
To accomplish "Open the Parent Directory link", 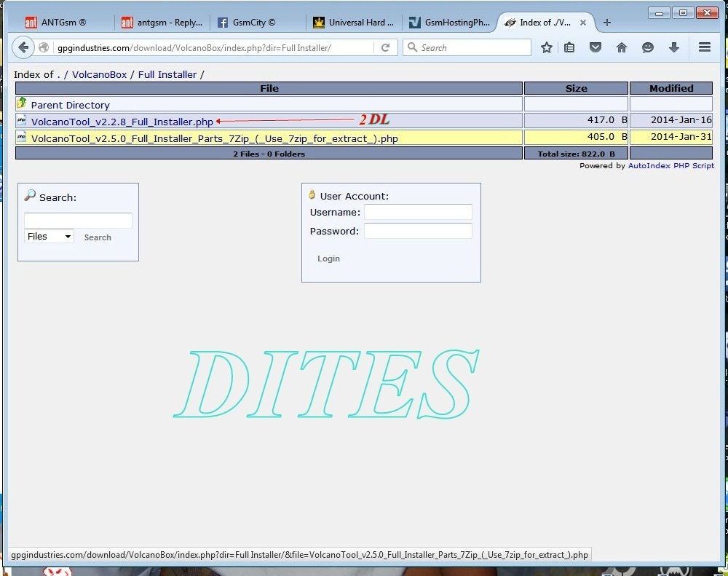I will [70, 105].
